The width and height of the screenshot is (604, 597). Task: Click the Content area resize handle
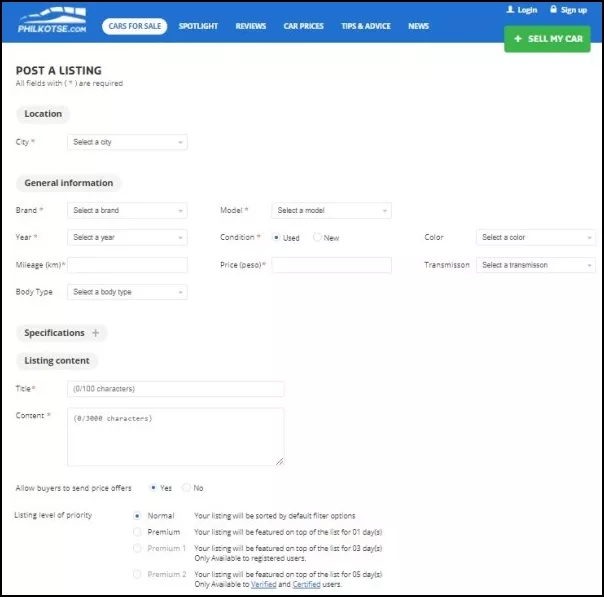click(x=280, y=461)
